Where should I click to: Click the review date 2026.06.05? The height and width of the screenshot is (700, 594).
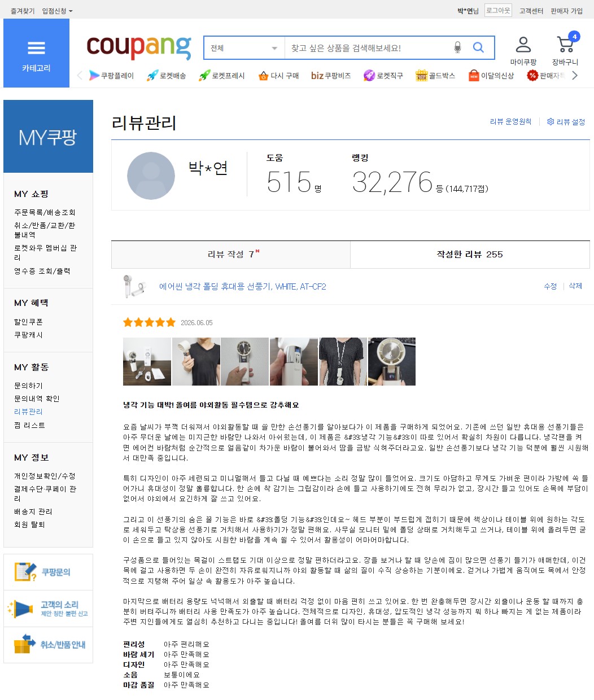(x=196, y=323)
